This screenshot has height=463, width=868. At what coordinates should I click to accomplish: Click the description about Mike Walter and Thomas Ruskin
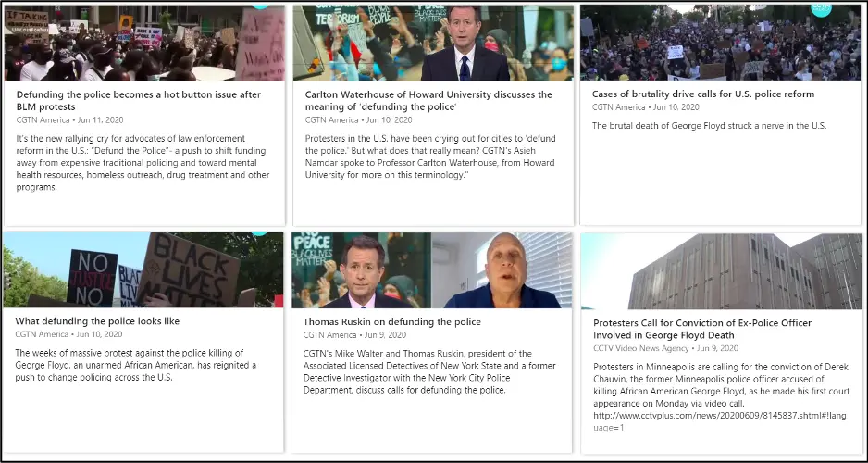pyautogui.click(x=429, y=371)
